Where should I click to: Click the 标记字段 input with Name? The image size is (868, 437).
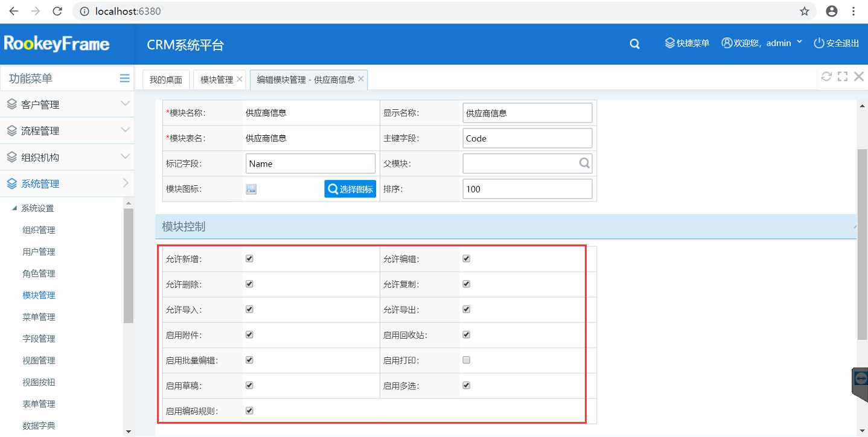coord(311,164)
